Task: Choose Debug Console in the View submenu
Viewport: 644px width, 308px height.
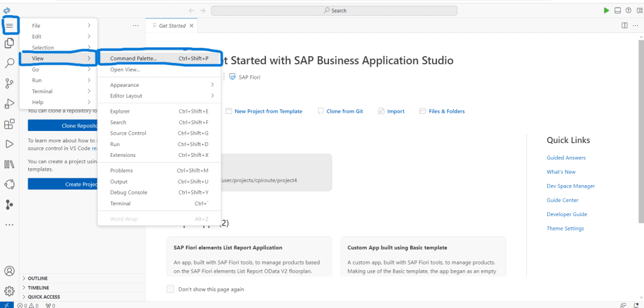Action: point(159,193)
